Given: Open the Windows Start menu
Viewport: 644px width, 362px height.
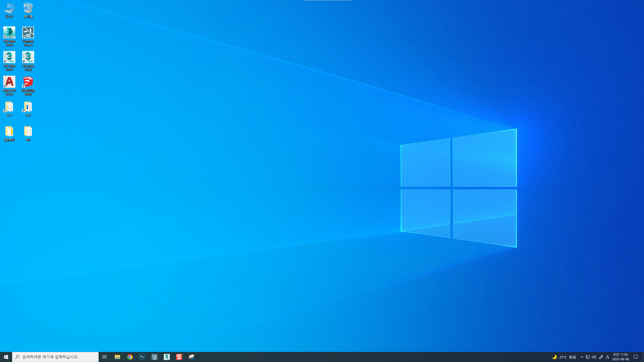Looking at the screenshot, I should [x=6, y=357].
